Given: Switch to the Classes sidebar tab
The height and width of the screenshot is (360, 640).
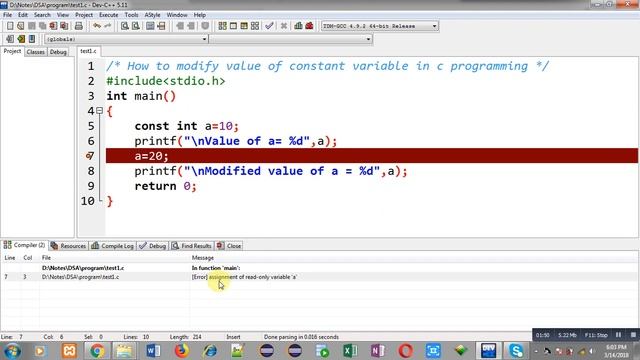Looking at the screenshot, I should point(36,52).
